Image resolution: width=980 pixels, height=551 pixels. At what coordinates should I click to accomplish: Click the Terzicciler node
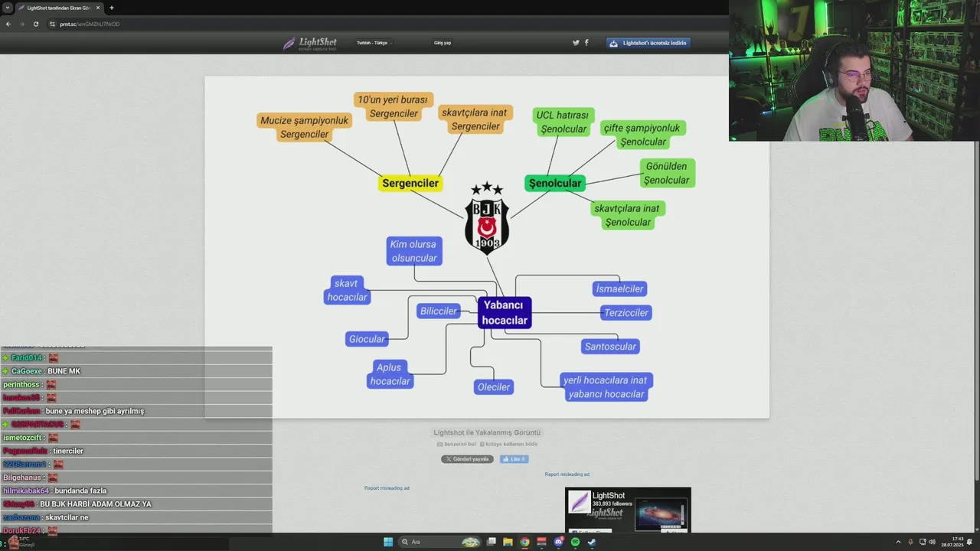tap(626, 312)
